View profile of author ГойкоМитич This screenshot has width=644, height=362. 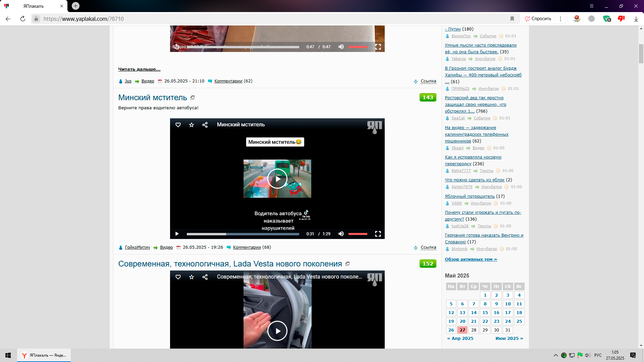point(138,247)
